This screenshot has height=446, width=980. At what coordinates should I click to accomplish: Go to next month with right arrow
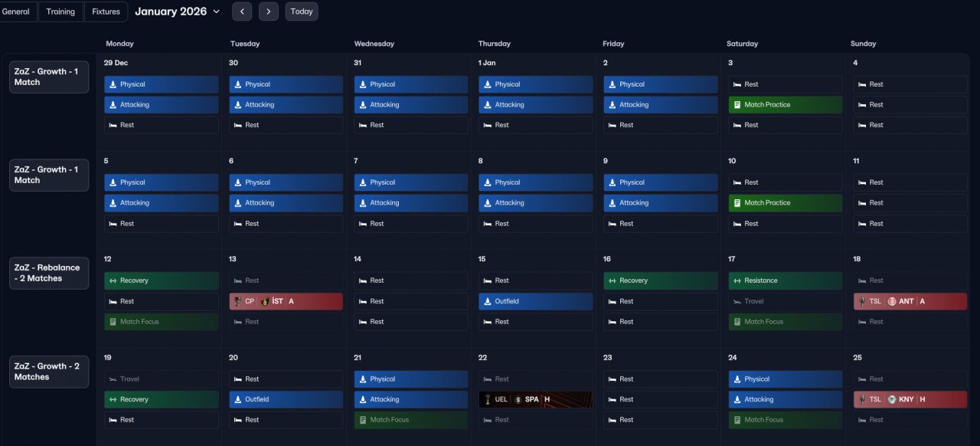pyautogui.click(x=269, y=11)
